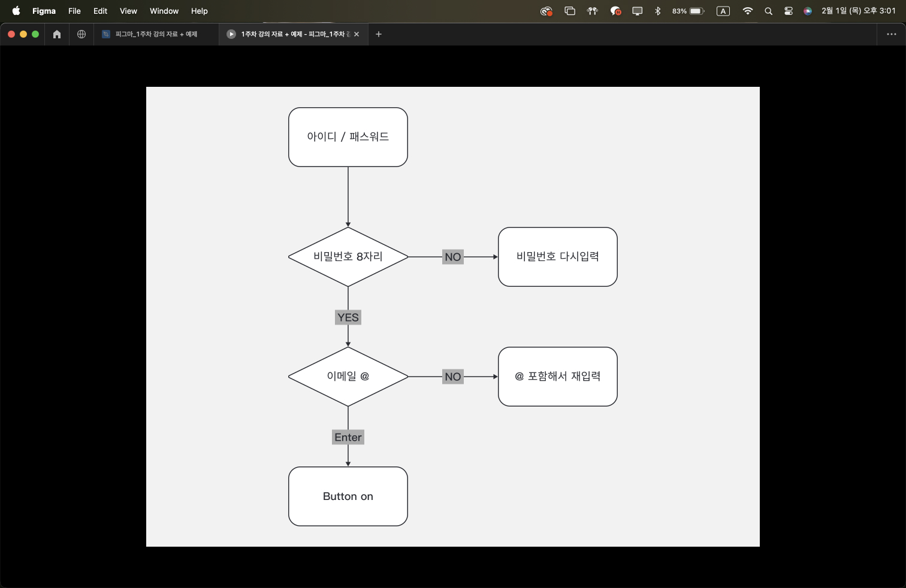Click the 아이디 / 패스워드 box

tap(348, 137)
